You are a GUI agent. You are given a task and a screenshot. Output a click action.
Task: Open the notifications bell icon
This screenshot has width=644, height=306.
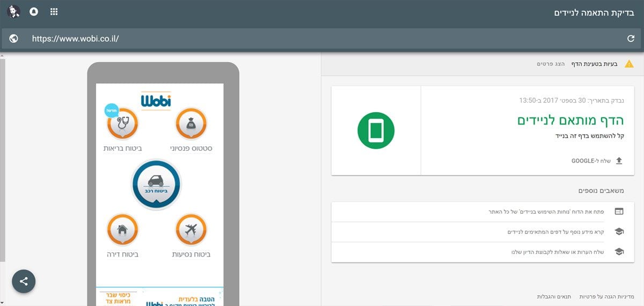point(34,11)
